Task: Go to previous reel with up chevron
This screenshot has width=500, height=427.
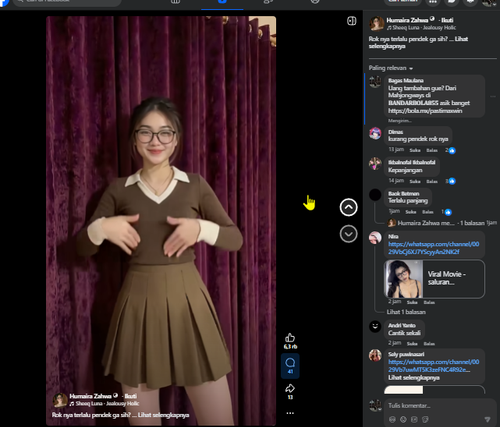Action: tap(348, 207)
